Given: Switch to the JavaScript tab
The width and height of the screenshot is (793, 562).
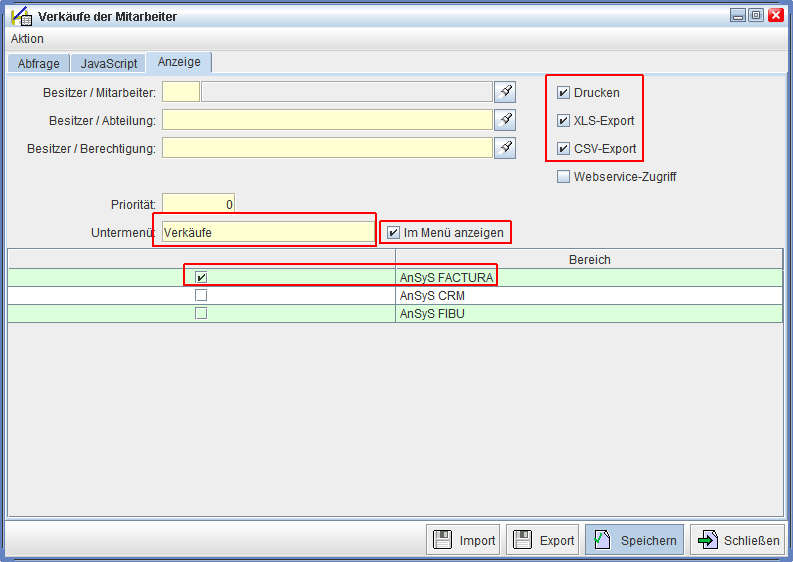Looking at the screenshot, I should tap(109, 63).
